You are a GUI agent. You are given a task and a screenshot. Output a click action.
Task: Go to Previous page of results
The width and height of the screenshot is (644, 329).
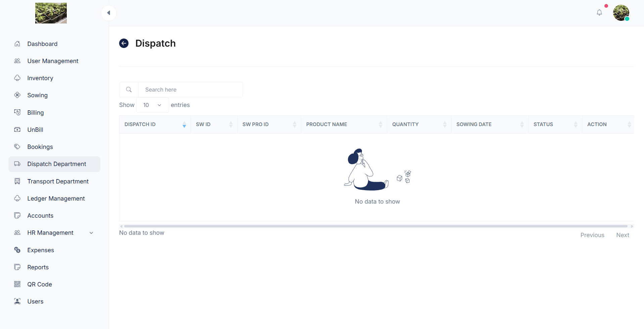coord(592,235)
